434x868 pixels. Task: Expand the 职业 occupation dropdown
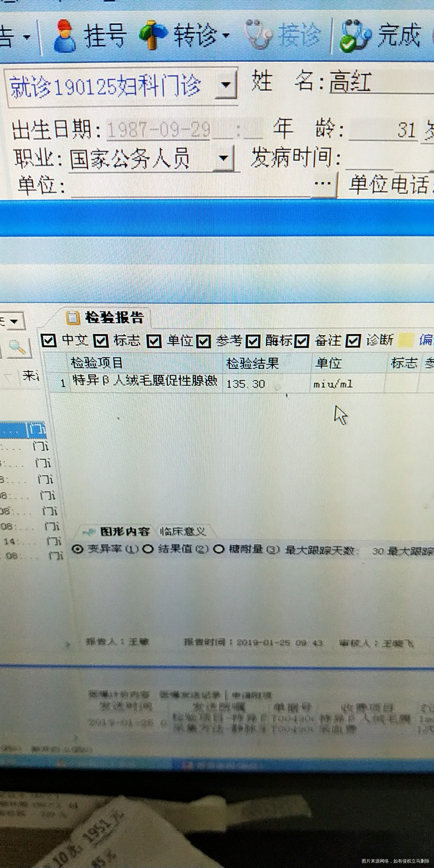pyautogui.click(x=223, y=158)
